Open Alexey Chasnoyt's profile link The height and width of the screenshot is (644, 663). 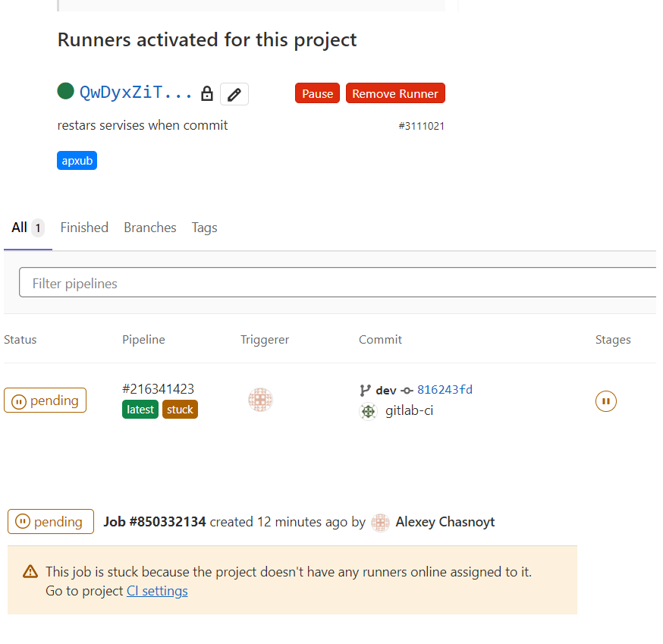tap(445, 522)
